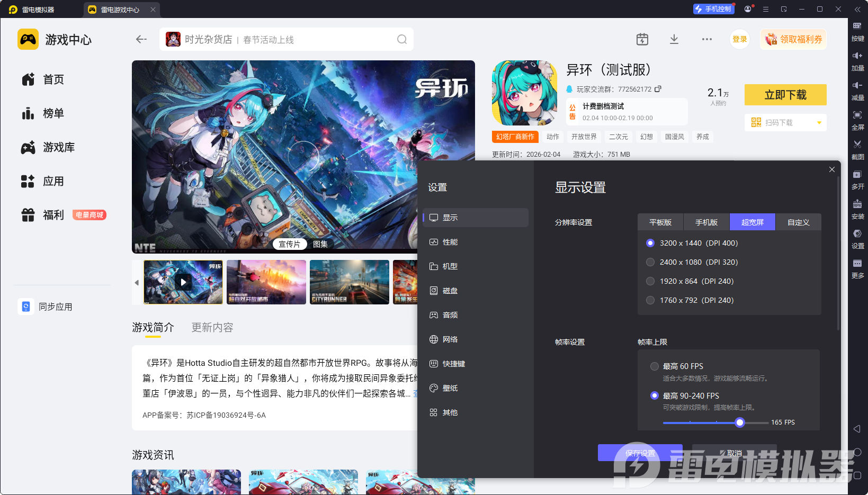Open 壁纸 settings category
The image size is (868, 495).
[x=476, y=388]
